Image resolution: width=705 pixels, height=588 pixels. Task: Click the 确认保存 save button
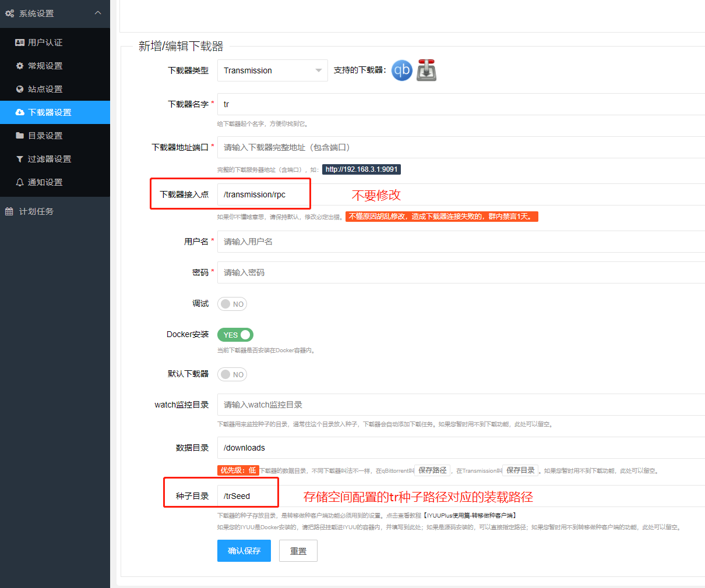244,550
